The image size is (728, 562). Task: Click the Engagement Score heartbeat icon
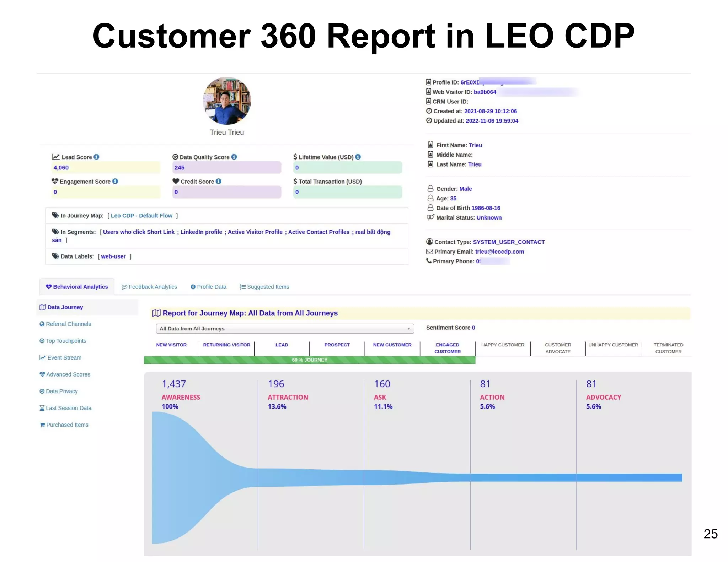tap(55, 181)
